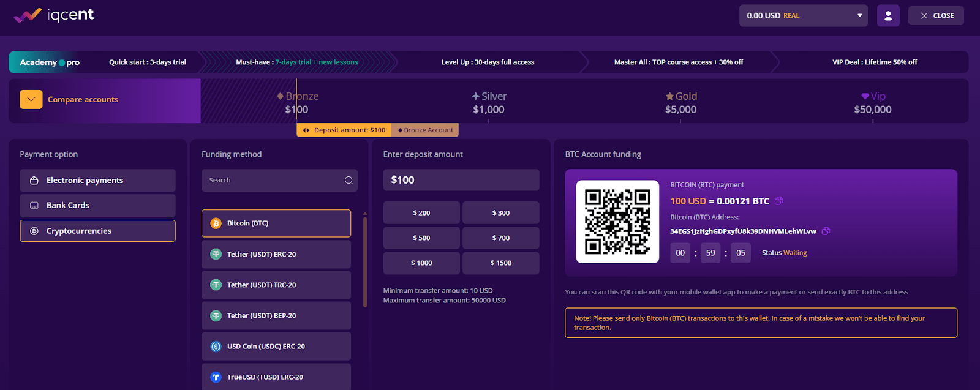Click the $100 deposit amount field
980x390 pixels.
click(461, 180)
